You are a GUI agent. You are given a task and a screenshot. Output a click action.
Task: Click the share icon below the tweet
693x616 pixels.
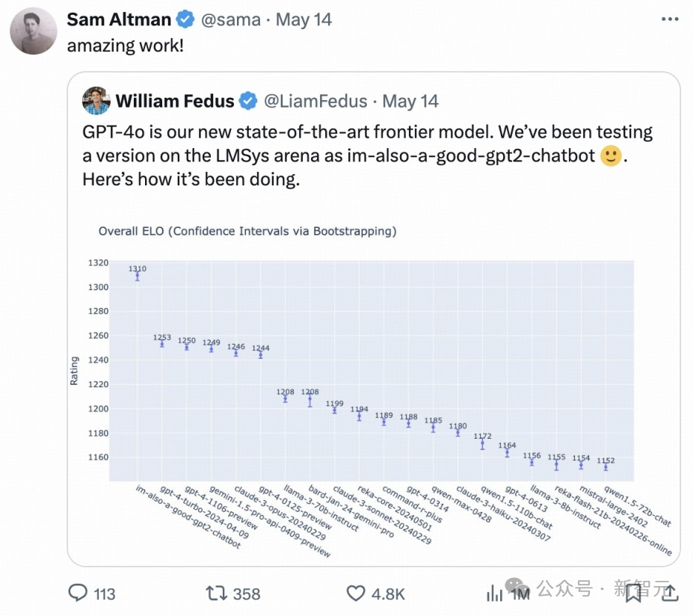pyautogui.click(x=671, y=594)
